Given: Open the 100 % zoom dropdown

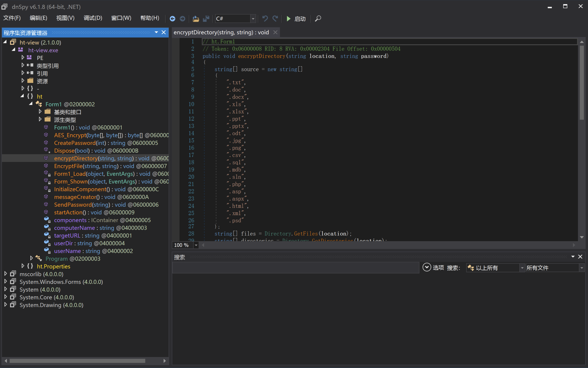Looking at the screenshot, I should click(196, 245).
